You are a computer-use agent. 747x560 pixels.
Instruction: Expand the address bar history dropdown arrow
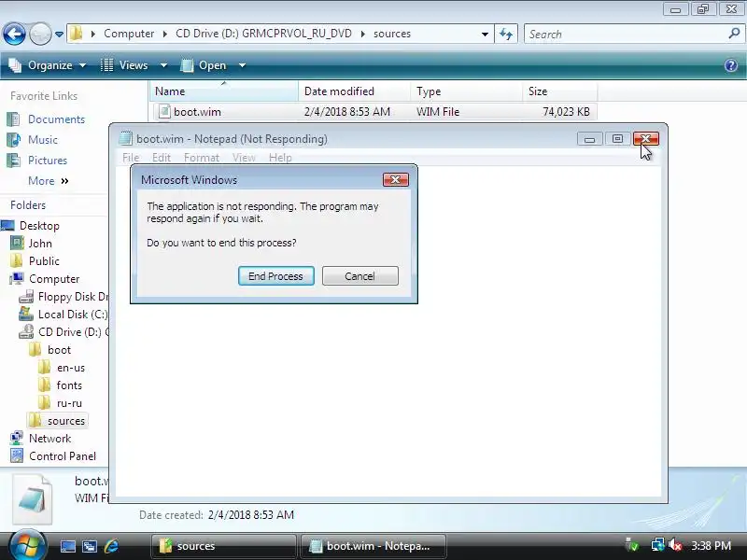tap(485, 35)
